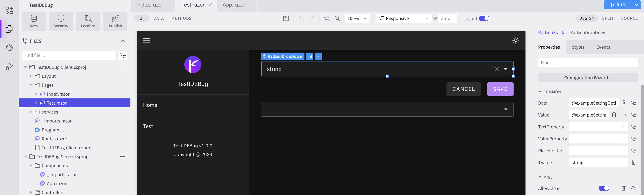
Task: Click the bind link icon for ValueProperty
Action: point(634,139)
